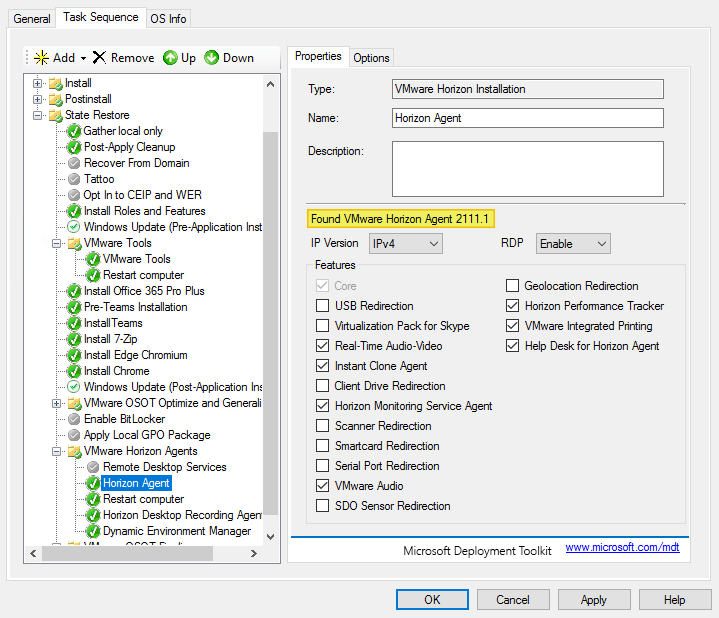The width and height of the screenshot is (719, 618).
Task: Open the IP Version dropdown
Action: 405,243
